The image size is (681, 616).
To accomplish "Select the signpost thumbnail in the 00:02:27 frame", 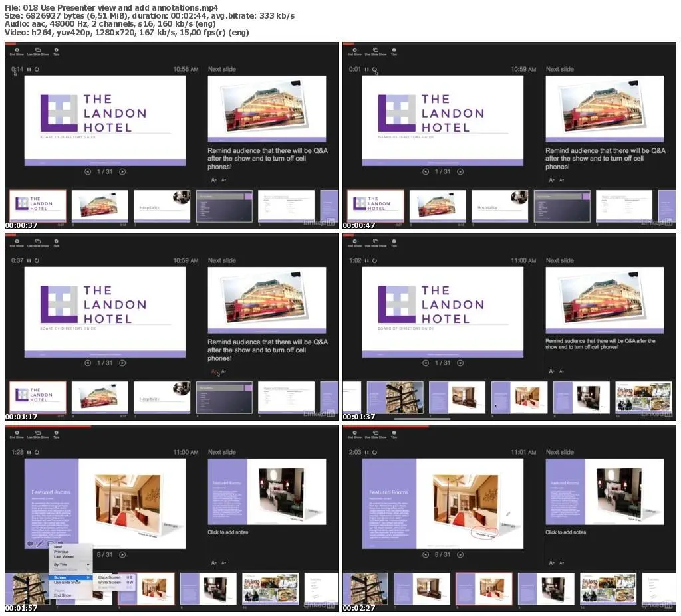I will (x=365, y=589).
